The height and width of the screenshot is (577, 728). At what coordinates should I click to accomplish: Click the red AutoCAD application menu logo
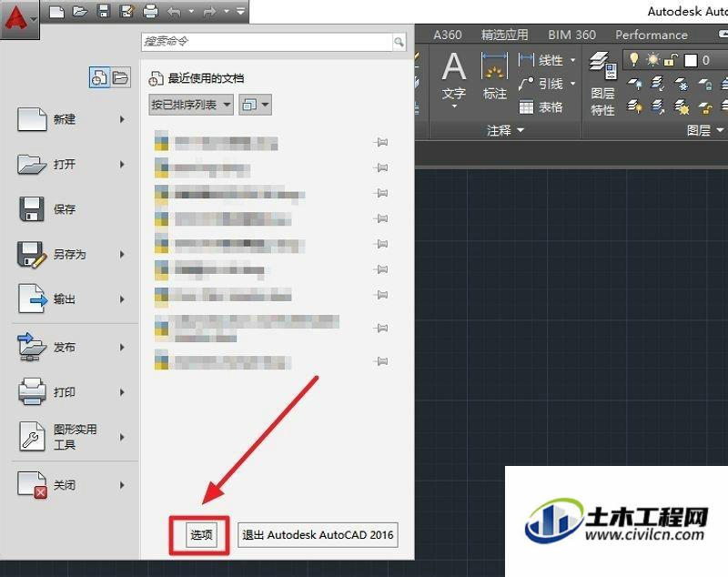16,17
